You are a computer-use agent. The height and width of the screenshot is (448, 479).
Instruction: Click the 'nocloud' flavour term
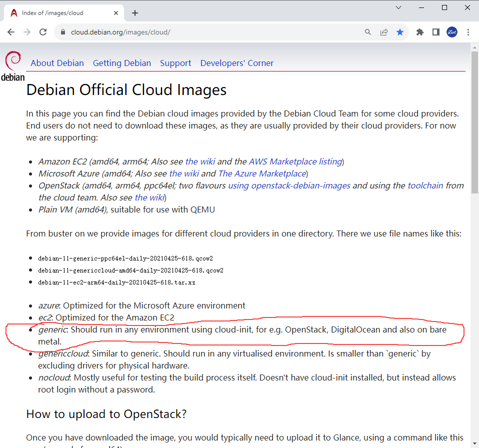coord(54,377)
